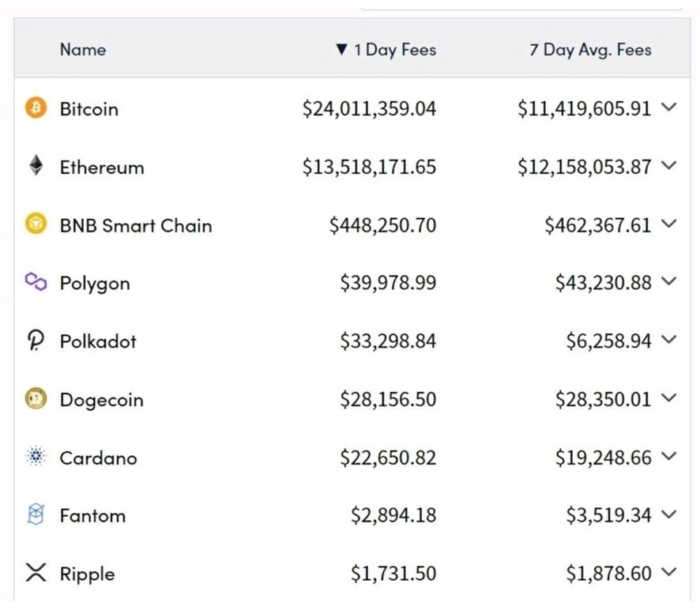The height and width of the screenshot is (614, 700).
Task: Click the Ethereum diamond icon
Action: (36, 166)
